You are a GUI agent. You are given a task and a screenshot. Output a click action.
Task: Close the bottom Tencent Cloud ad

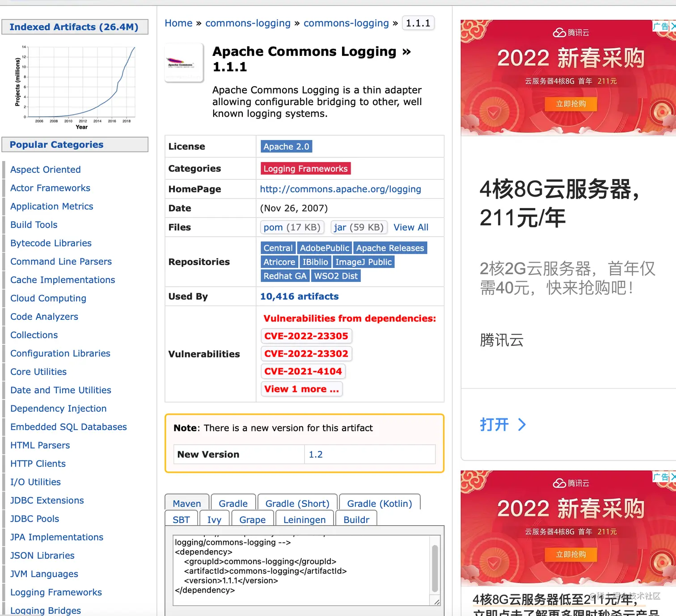pos(673,477)
